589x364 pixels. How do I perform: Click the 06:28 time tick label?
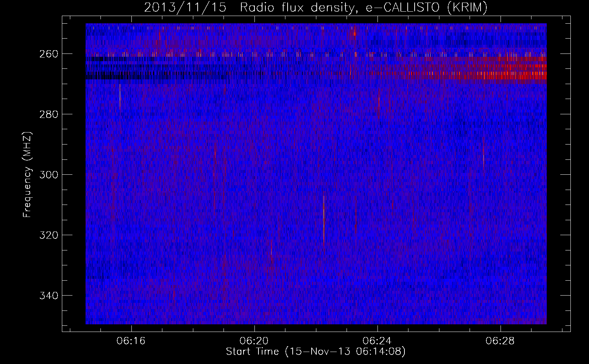(500, 341)
